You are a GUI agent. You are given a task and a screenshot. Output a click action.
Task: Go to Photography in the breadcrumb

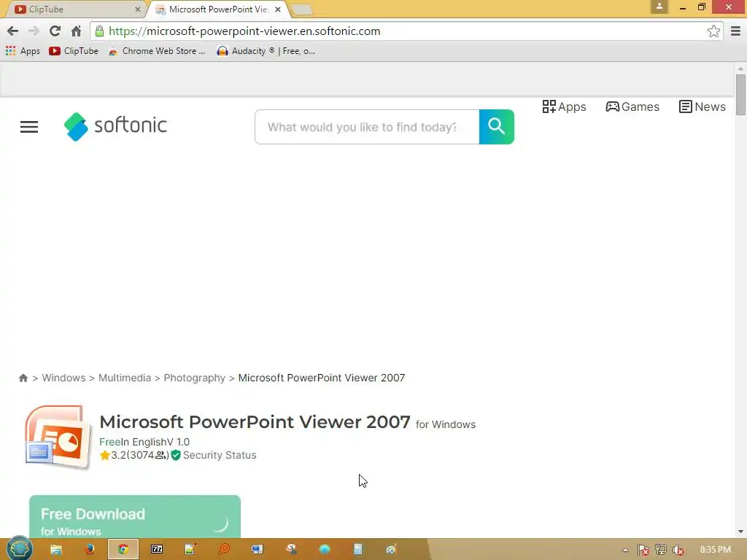(194, 378)
